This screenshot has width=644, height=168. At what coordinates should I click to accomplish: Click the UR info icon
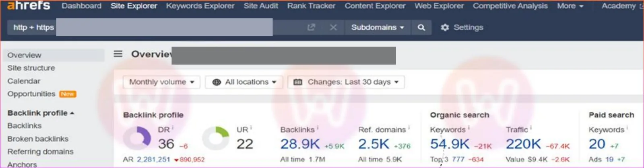pos(251,128)
